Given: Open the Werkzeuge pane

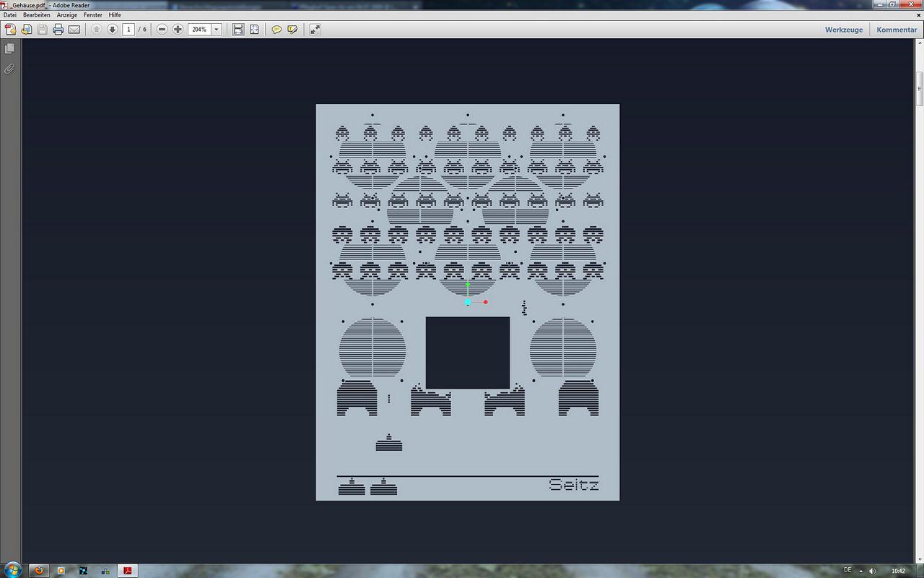Looking at the screenshot, I should click(844, 30).
